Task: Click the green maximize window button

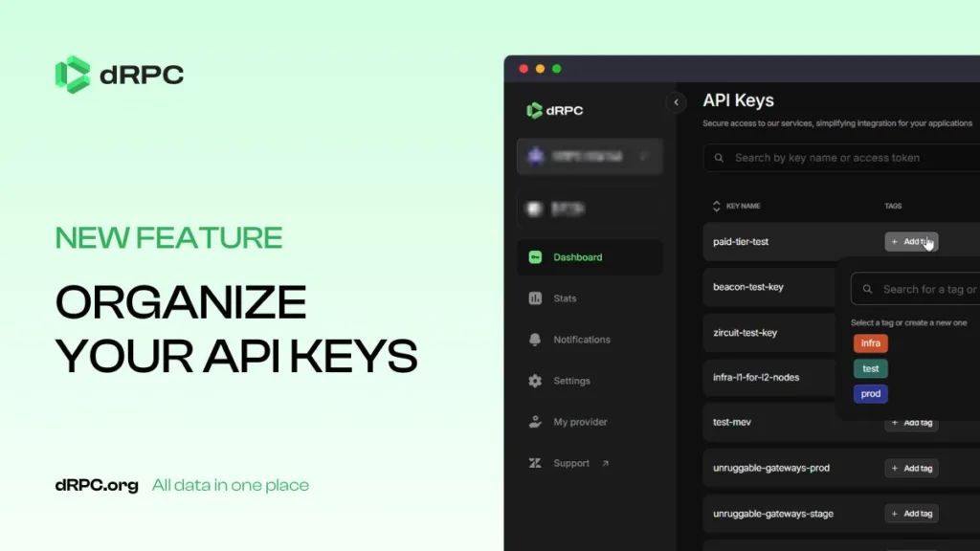Action: (556, 69)
